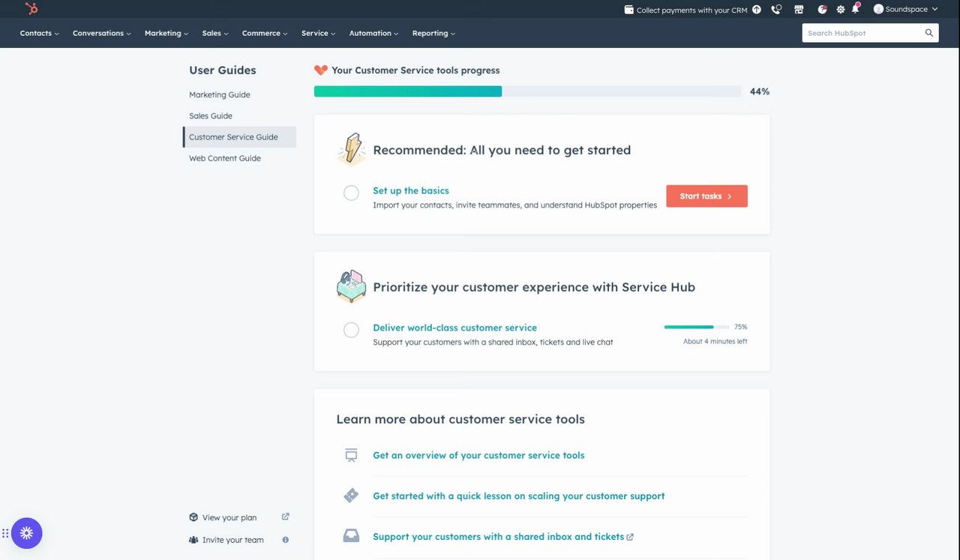Open the notifications bell
This screenshot has height=560, width=960.
[x=856, y=9]
